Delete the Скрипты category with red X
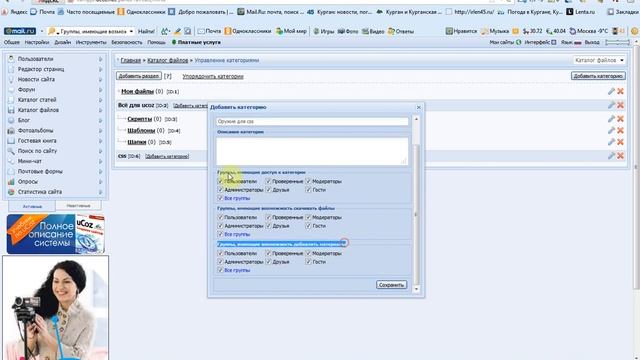Screen dimensions: 640x360 pyautogui.click(x=620, y=119)
